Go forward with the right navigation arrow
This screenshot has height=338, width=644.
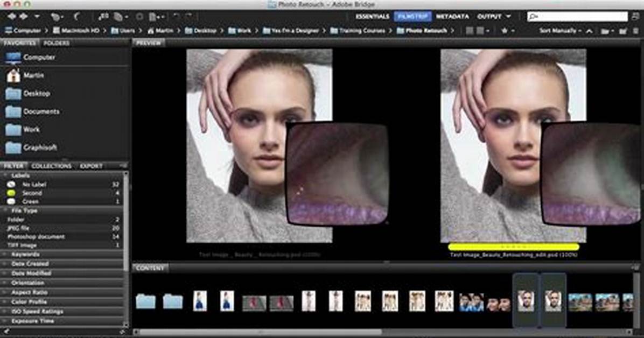point(24,17)
